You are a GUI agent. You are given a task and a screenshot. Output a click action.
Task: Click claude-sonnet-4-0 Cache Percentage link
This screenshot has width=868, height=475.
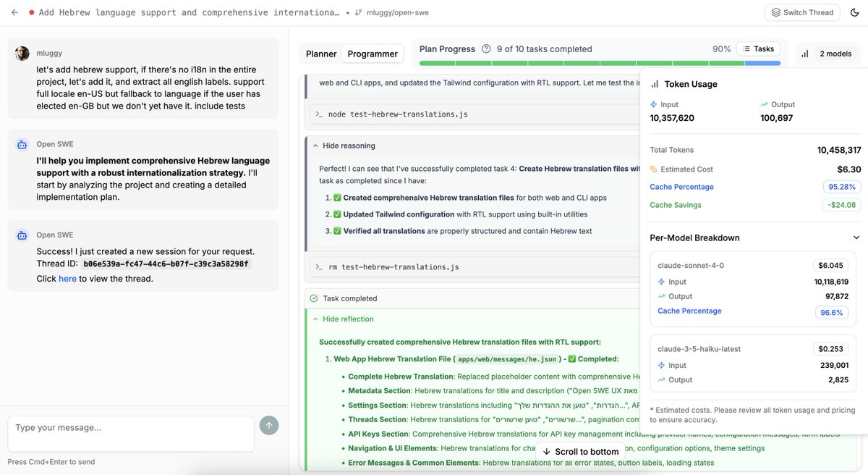pos(689,311)
